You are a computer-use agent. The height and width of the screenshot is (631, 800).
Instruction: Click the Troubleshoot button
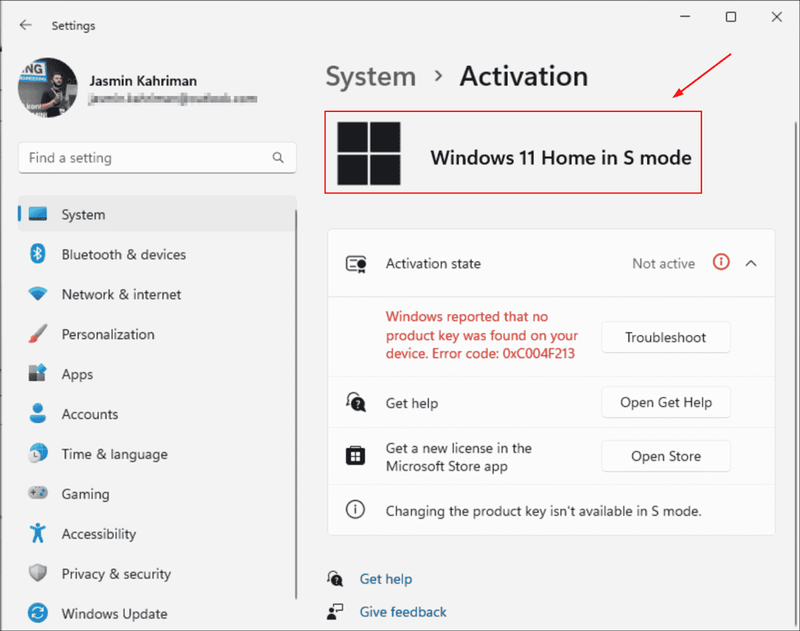pyautogui.click(x=666, y=337)
